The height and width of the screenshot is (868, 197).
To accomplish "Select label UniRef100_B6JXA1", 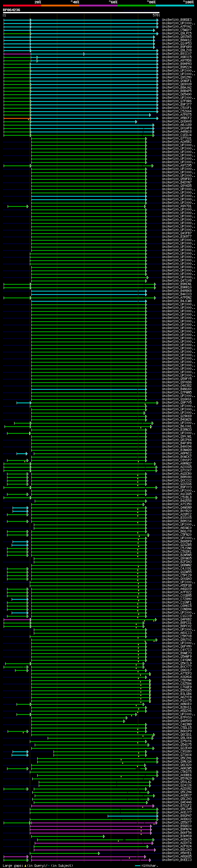I will pyautogui.click(x=177, y=426).
